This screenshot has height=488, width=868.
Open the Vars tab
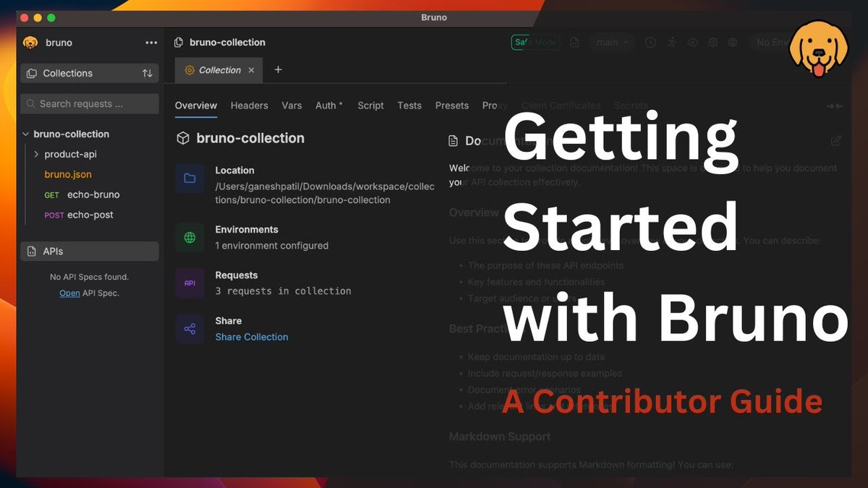coord(292,106)
